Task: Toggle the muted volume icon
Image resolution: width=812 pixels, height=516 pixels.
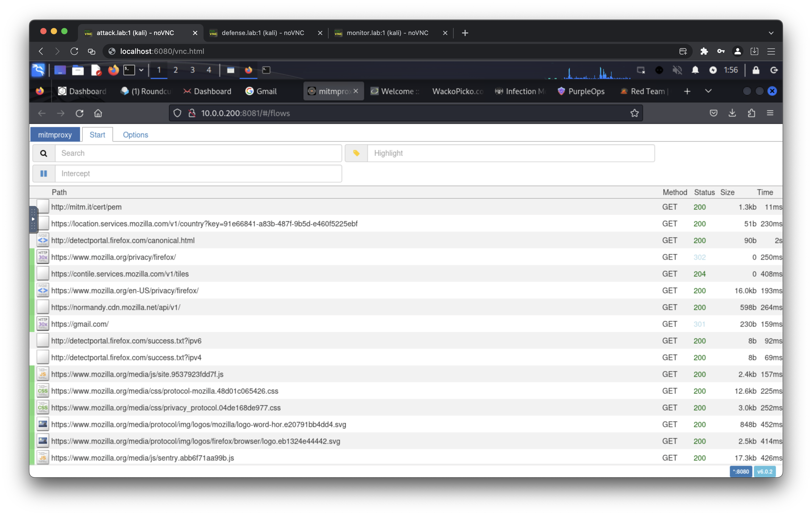Action: tap(677, 70)
